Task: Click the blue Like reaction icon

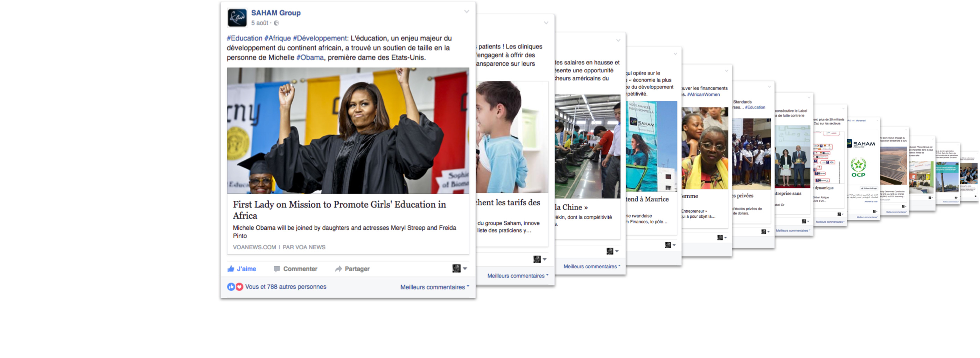Action: coord(231,287)
